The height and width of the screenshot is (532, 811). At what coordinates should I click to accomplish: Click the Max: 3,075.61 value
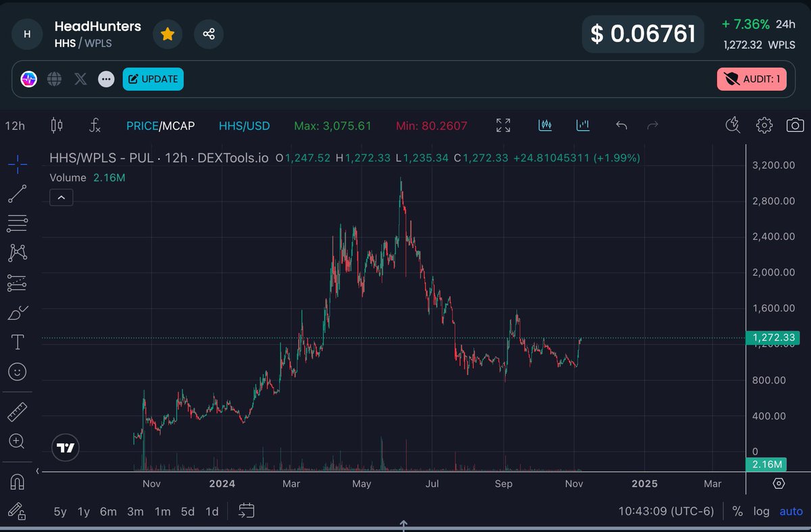[x=333, y=126]
